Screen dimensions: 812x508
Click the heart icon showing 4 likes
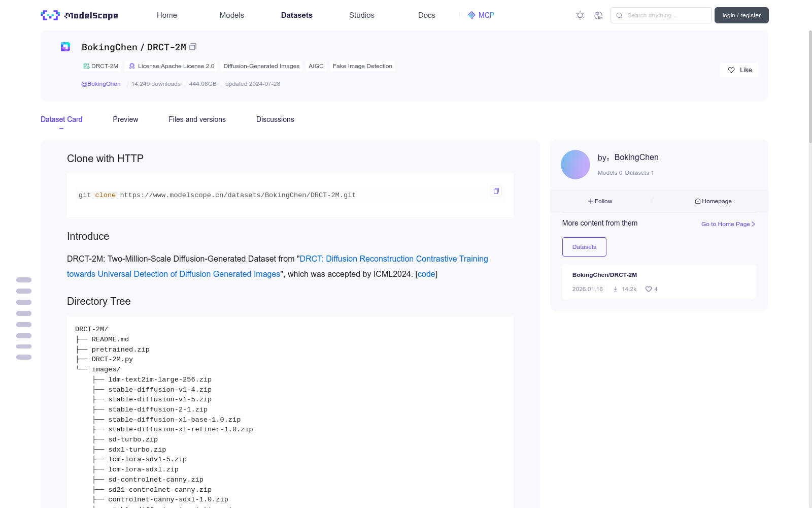point(648,289)
